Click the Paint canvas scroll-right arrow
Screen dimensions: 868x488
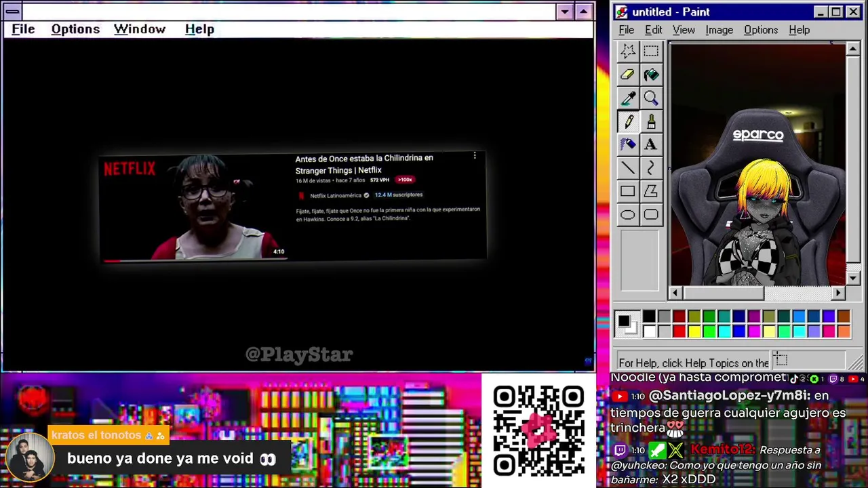tap(839, 293)
